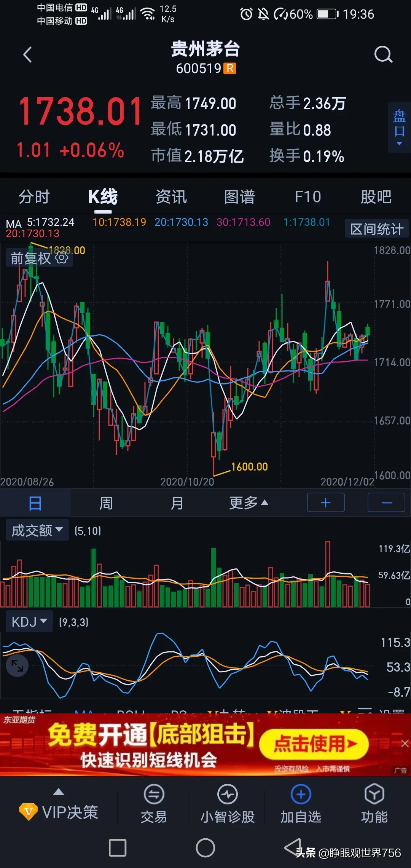Tap the 1600.00 low price marker

coord(249,466)
